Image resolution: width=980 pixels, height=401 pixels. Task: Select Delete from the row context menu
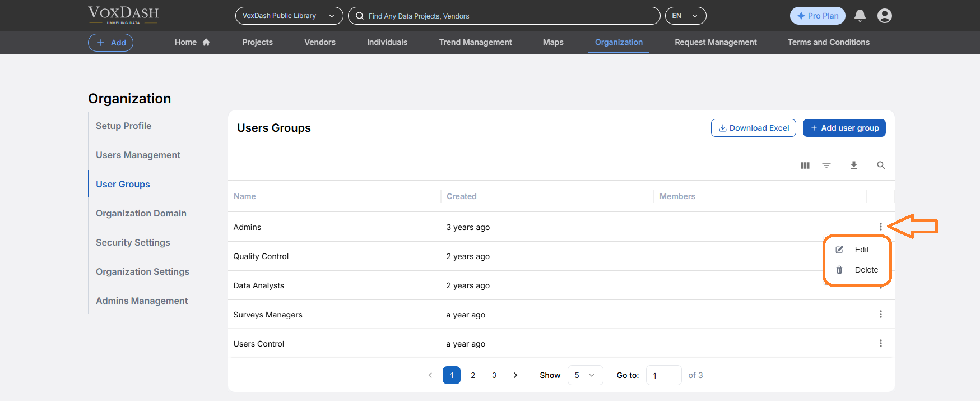point(866,270)
